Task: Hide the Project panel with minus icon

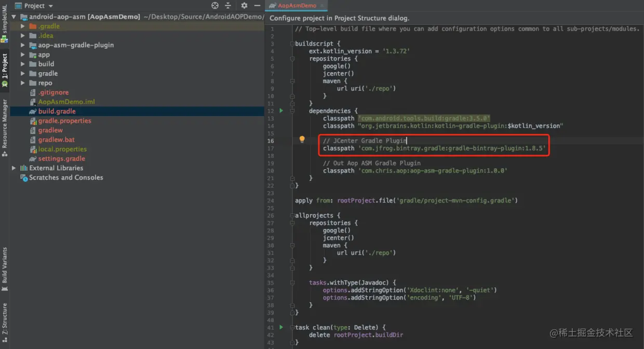Action: pyautogui.click(x=257, y=6)
